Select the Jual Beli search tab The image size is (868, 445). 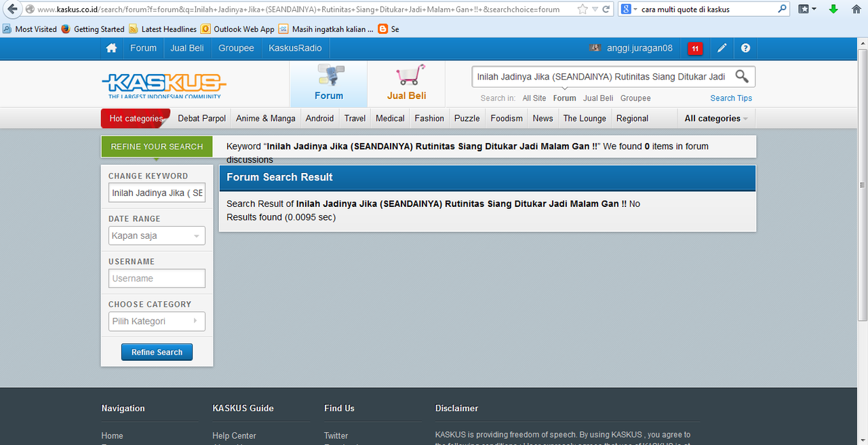[x=407, y=84]
